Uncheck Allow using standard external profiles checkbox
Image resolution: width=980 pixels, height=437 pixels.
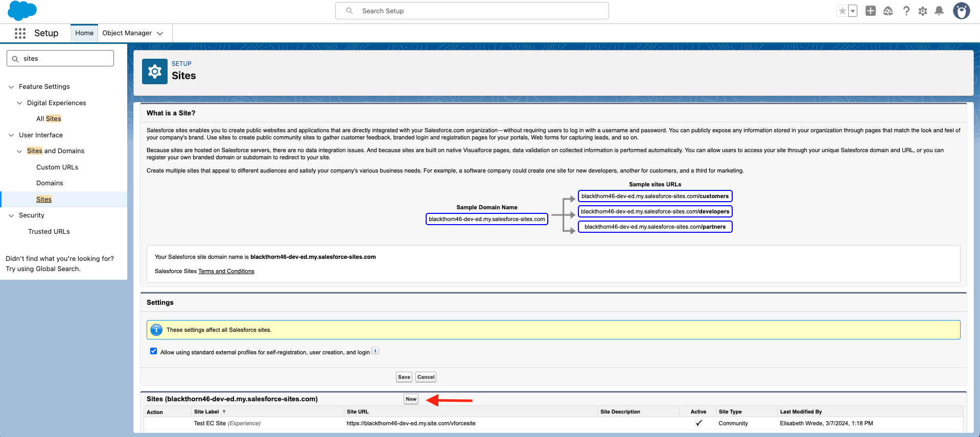tap(153, 351)
